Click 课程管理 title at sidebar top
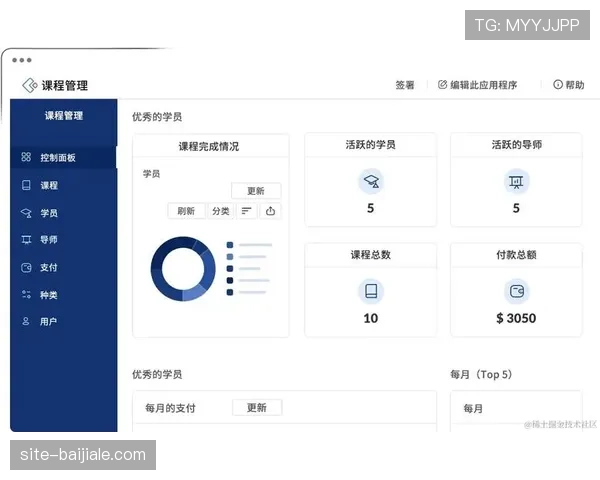The image size is (600, 480). (64, 116)
